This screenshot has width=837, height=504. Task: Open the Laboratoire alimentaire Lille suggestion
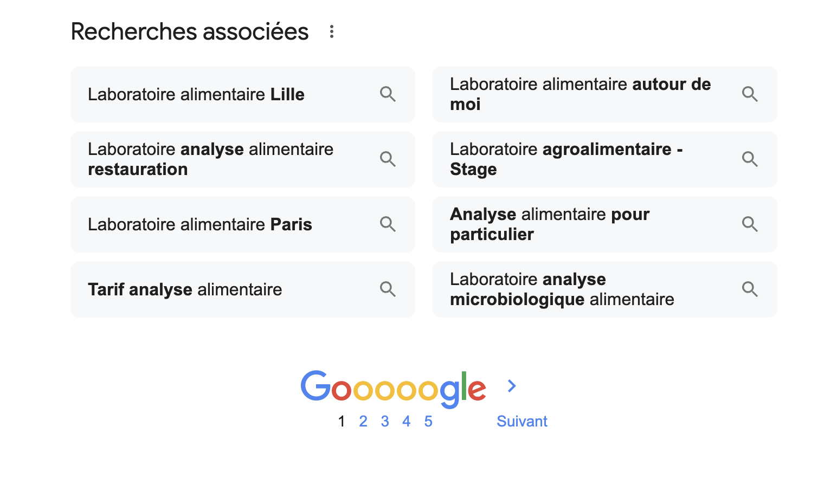[243, 94]
